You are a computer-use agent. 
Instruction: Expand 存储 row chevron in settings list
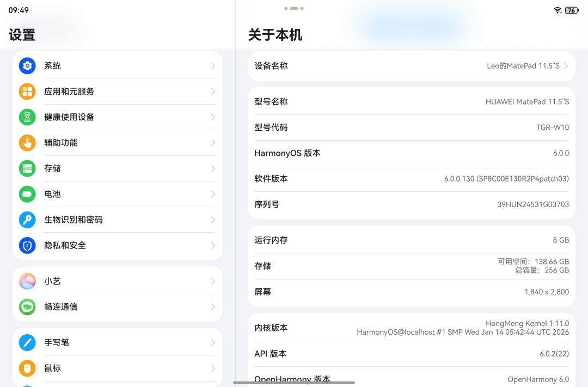pos(213,168)
